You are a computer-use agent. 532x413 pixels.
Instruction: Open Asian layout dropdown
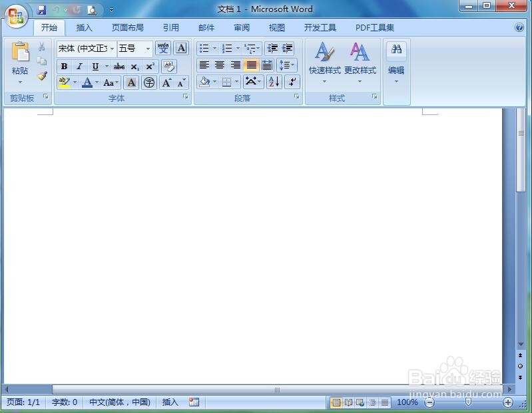click(253, 82)
